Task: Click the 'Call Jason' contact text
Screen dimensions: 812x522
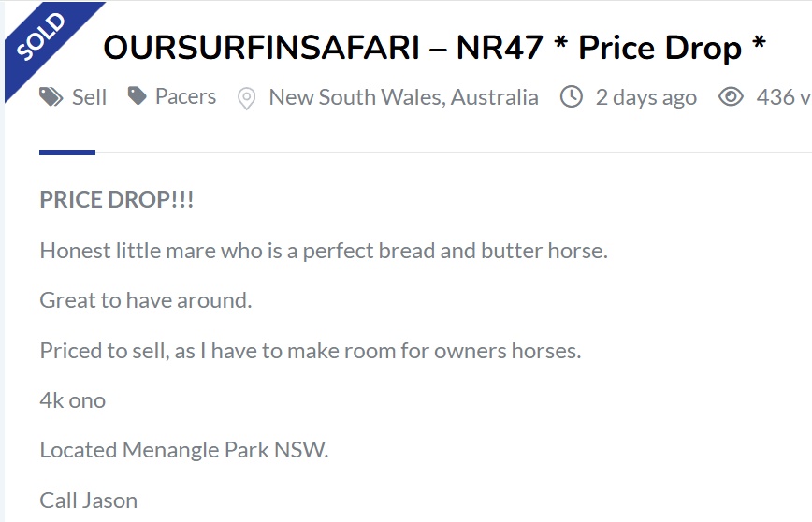Action: pyautogui.click(x=89, y=500)
